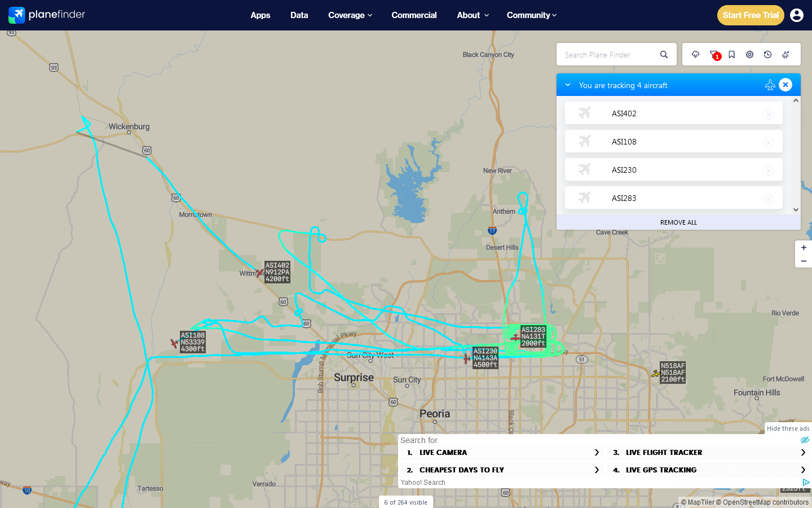Click the Yahoo! Search ad text
The height and width of the screenshot is (508, 812).
tap(423, 483)
